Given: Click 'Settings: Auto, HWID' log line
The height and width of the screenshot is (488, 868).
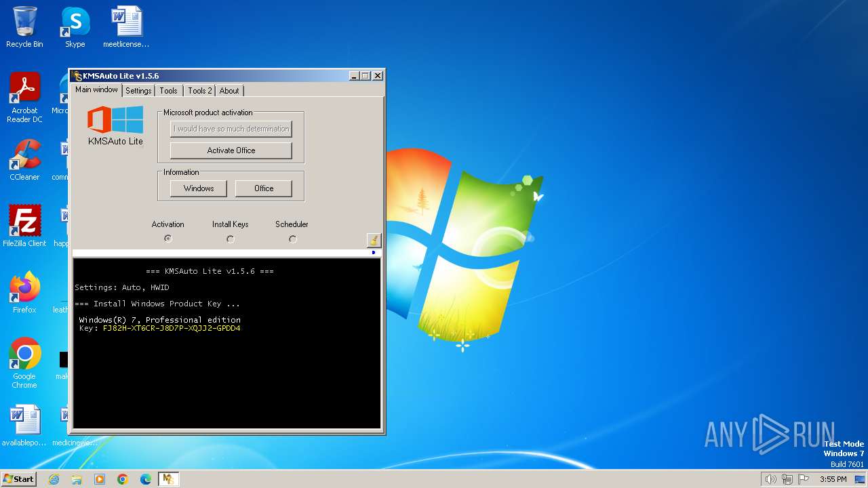Looking at the screenshot, I should point(122,287).
